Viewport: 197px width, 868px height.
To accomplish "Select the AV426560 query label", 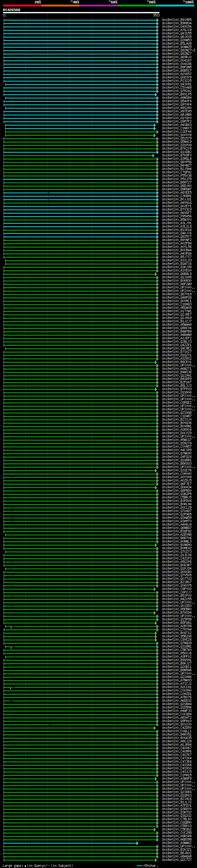I will coord(11,10).
